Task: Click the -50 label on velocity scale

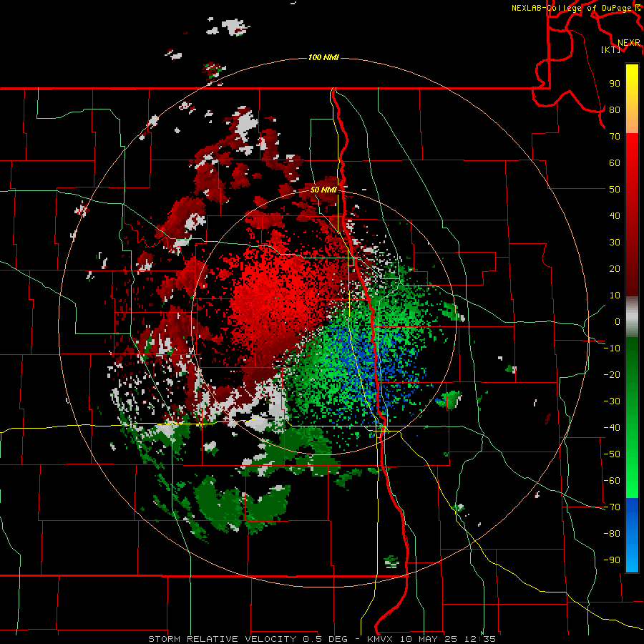Action: pos(612,454)
